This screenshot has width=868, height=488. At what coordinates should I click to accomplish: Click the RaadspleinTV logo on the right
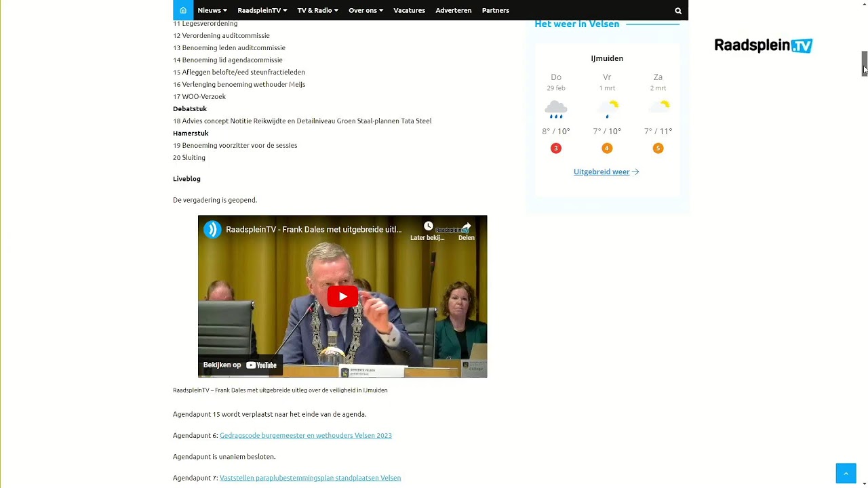pos(763,45)
